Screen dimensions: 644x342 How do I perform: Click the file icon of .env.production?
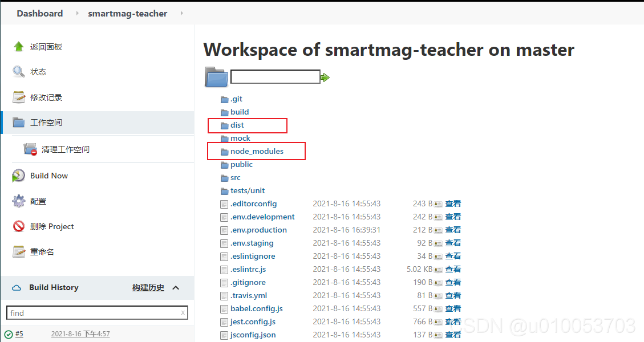click(224, 230)
